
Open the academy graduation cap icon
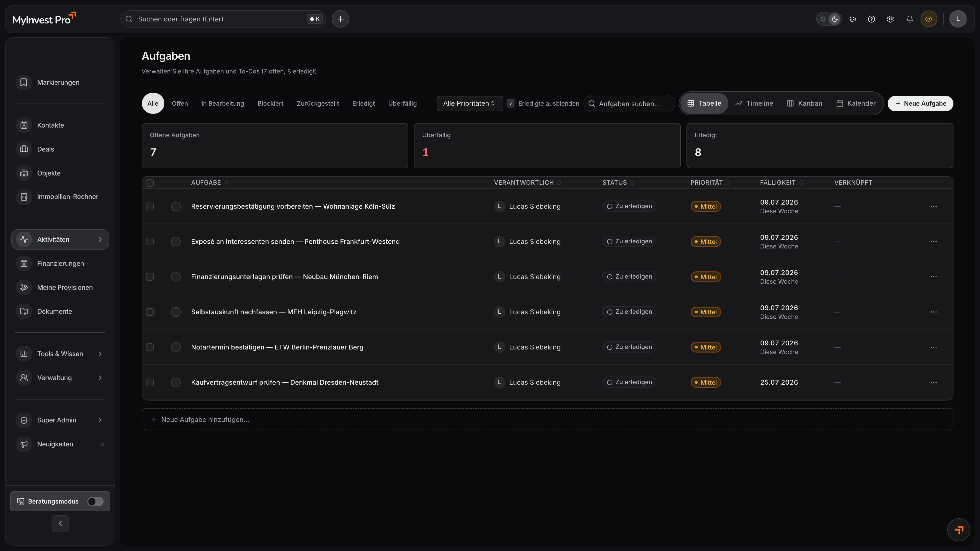click(852, 19)
